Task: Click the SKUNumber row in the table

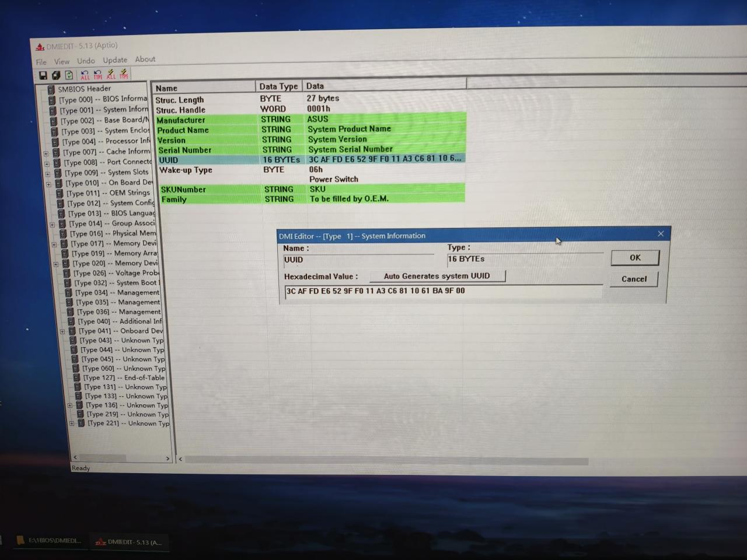Action: point(312,190)
